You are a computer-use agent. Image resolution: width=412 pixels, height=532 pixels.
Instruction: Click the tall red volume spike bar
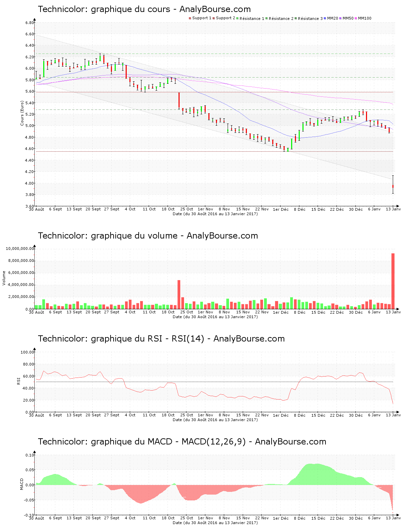pos(393,280)
